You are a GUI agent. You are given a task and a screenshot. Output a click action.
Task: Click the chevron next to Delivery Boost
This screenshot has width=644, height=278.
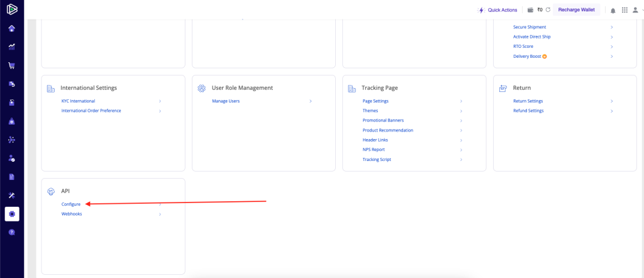pos(611,56)
